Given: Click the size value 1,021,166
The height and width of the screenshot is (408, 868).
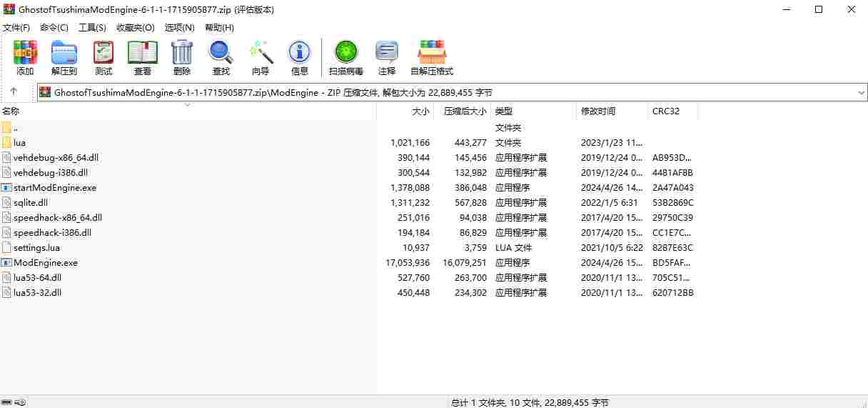Looking at the screenshot, I should (x=410, y=143).
